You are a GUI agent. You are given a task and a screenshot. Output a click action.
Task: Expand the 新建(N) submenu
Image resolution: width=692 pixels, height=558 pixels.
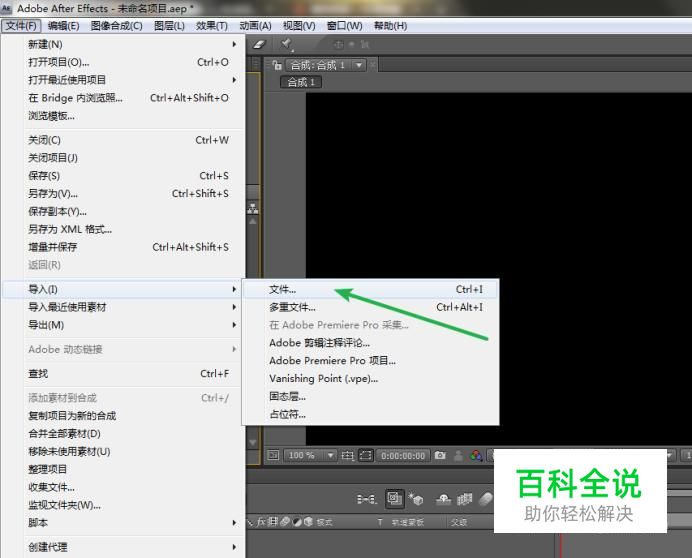124,44
